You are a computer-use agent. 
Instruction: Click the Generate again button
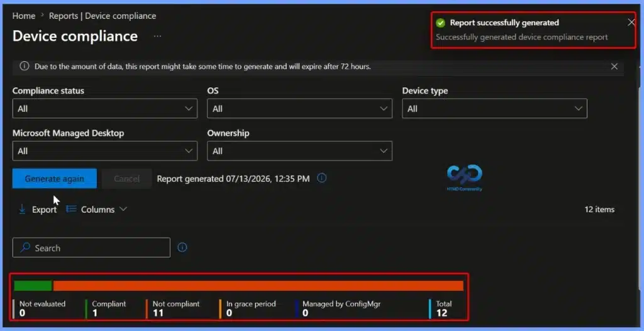tap(55, 179)
